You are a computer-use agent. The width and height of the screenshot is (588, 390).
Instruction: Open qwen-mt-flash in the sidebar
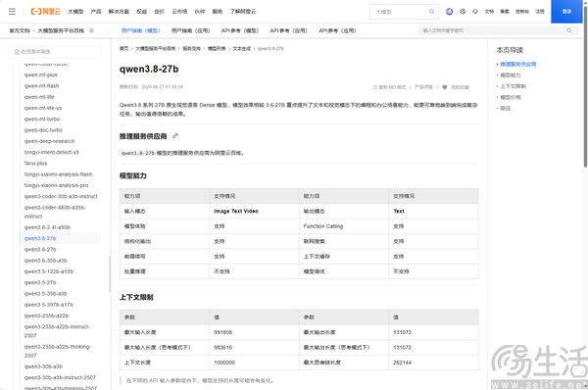point(41,86)
